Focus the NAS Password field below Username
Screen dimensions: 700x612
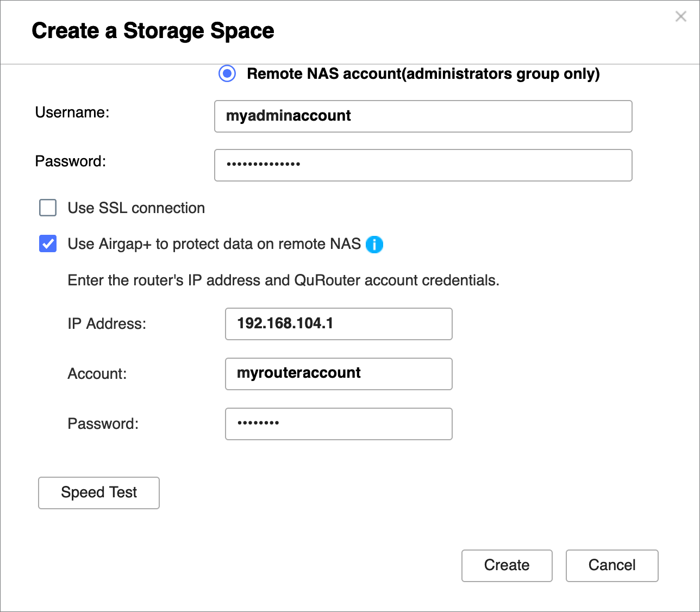click(x=423, y=165)
